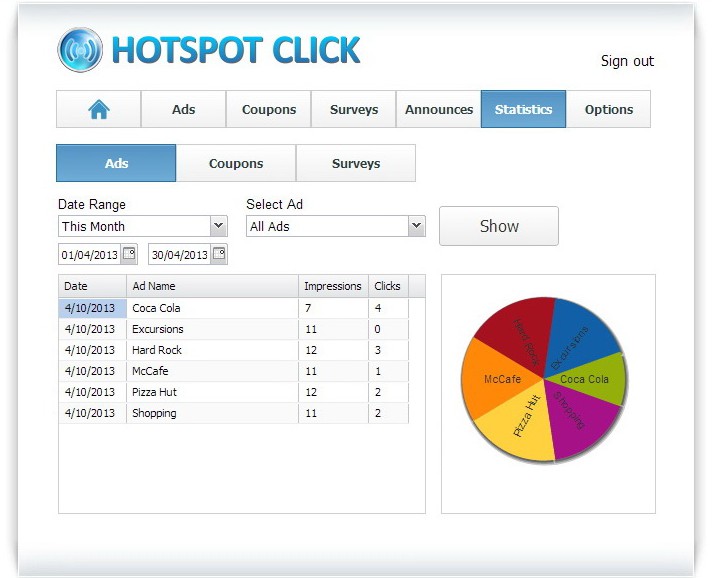
Task: Select the Ads statistics sub-tab
Action: tap(116, 163)
